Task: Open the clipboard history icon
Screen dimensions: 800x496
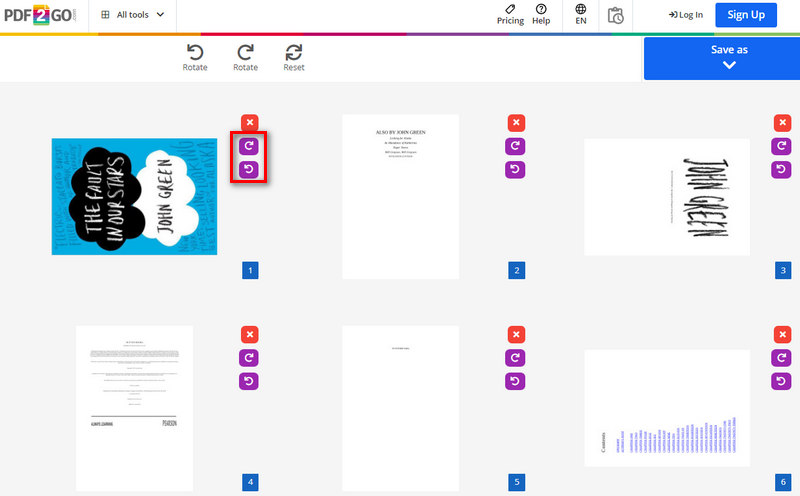Action: point(615,15)
